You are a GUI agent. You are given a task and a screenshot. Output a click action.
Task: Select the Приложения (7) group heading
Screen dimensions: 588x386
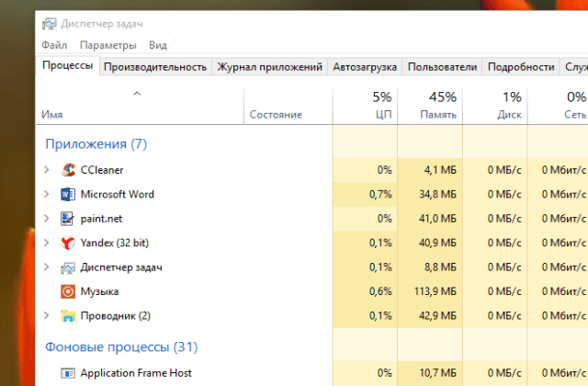click(96, 144)
